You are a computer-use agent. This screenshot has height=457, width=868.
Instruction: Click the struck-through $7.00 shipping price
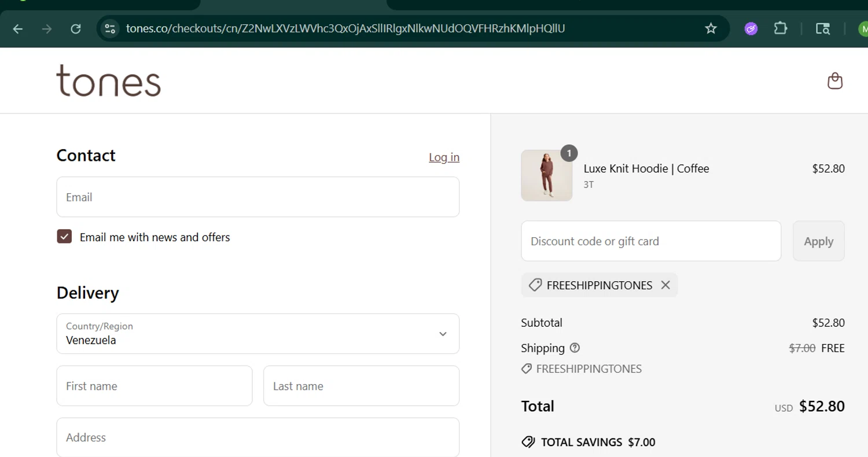(x=802, y=348)
